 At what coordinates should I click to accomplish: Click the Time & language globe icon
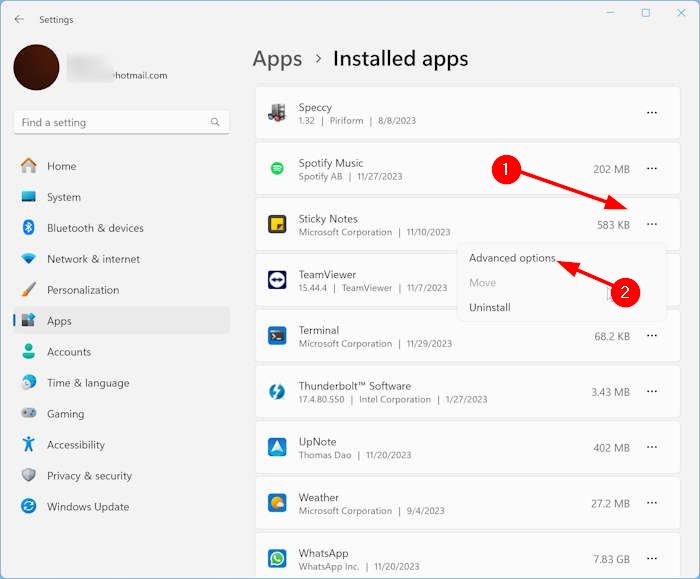click(29, 382)
